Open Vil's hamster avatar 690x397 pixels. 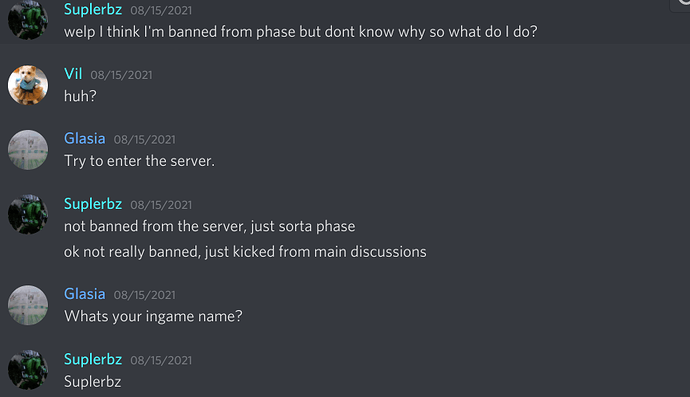pos(28,85)
